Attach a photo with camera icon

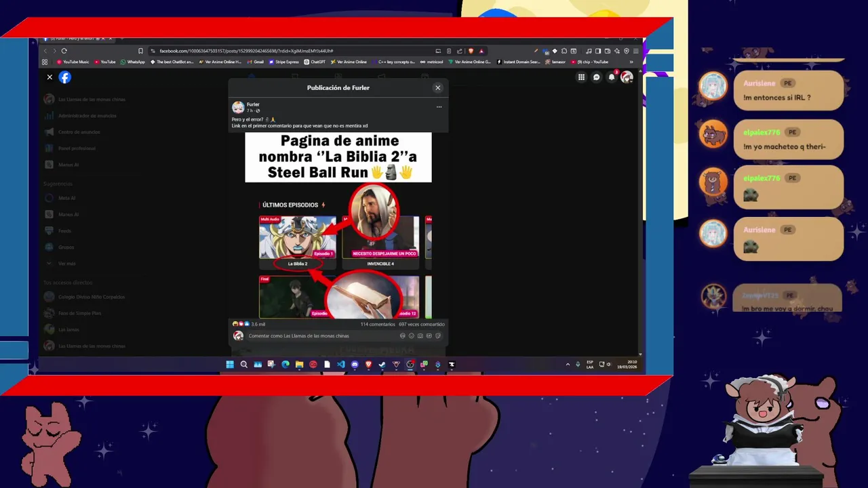coord(420,335)
